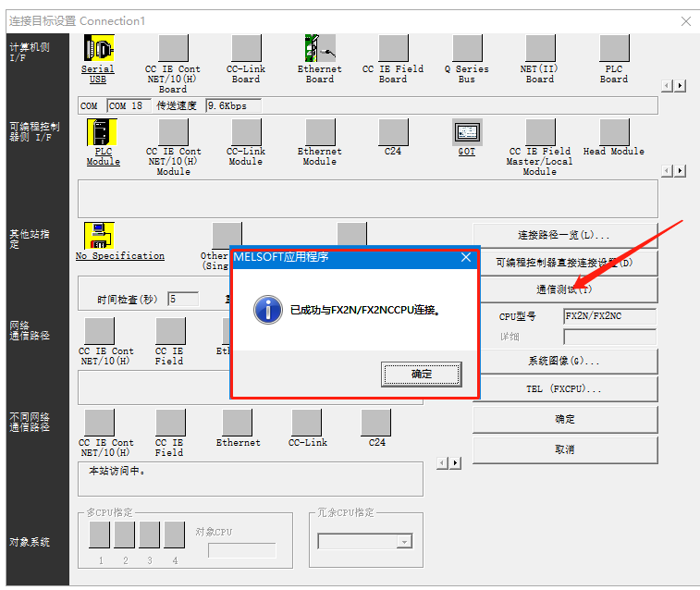Image resolution: width=700 pixels, height=590 pixels.
Task: Select the PLC Module icon
Action: [102, 134]
